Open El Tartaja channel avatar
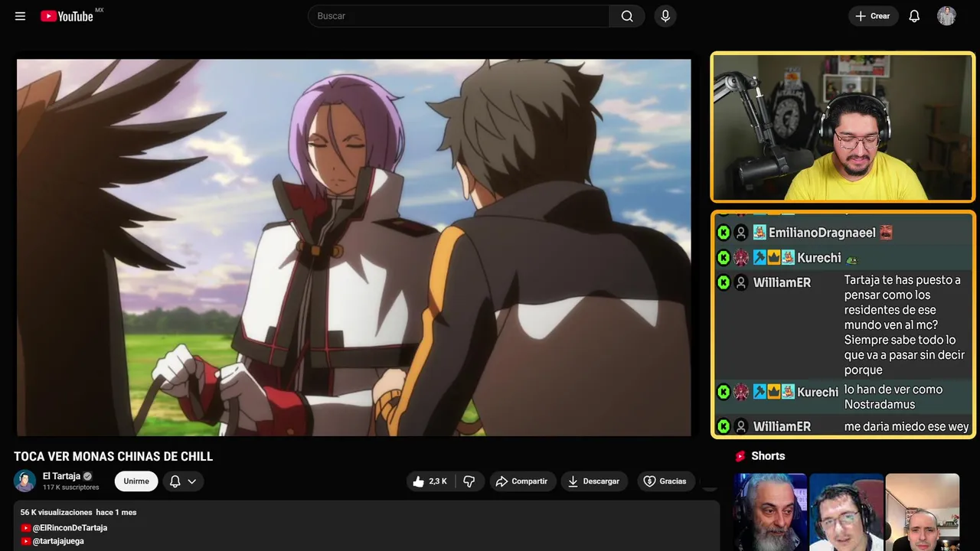Viewport: 980px width, 551px height. pos(24,481)
